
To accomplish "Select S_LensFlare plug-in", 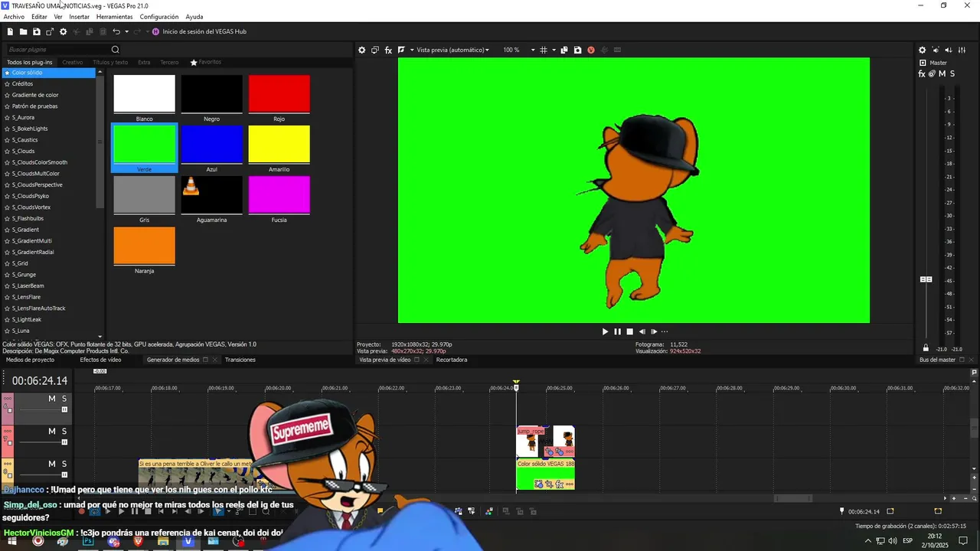I will pyautogui.click(x=26, y=297).
